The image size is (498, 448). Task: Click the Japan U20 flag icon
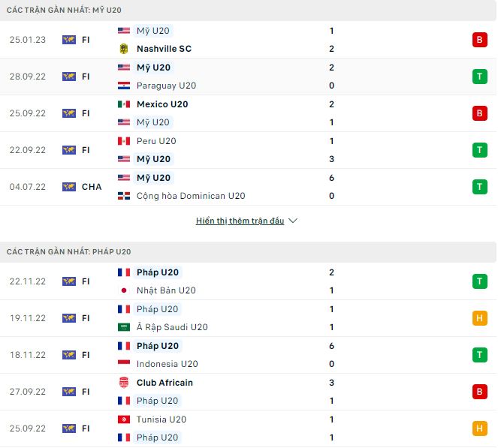(124, 290)
